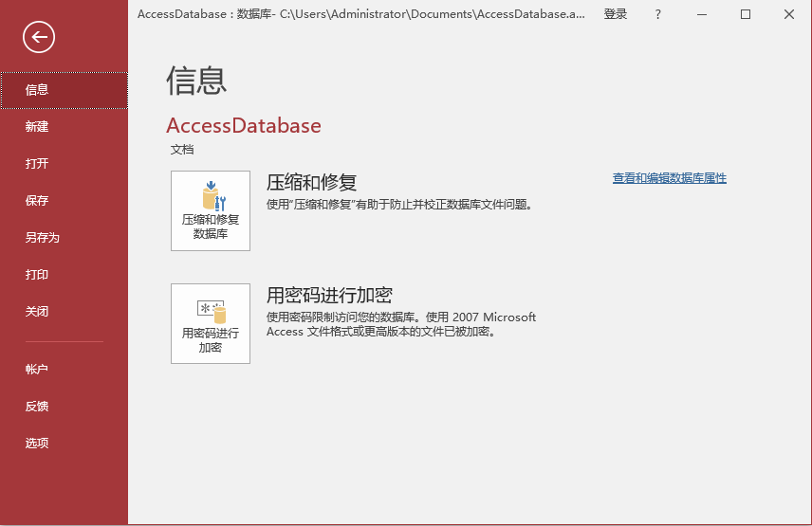Click the 查看和编辑数据库属性 link
The width and height of the screenshot is (812, 526).
coord(669,178)
